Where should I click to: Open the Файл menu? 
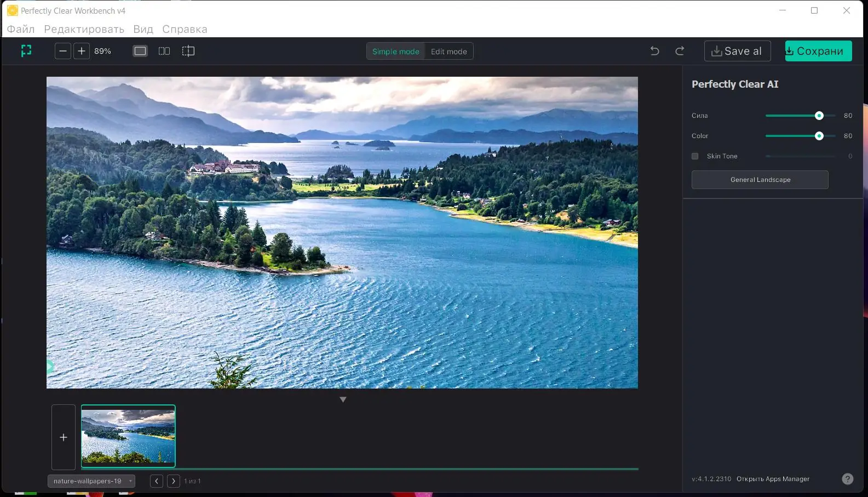21,29
